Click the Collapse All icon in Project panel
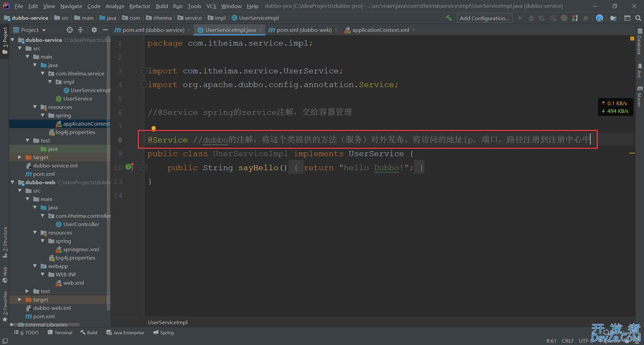The width and height of the screenshot is (644, 345). pos(80,30)
